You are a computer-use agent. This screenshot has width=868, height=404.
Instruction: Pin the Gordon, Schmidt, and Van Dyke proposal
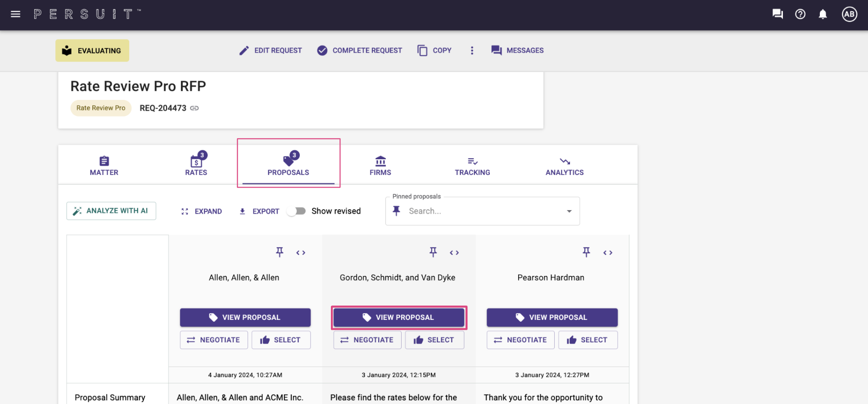click(433, 252)
